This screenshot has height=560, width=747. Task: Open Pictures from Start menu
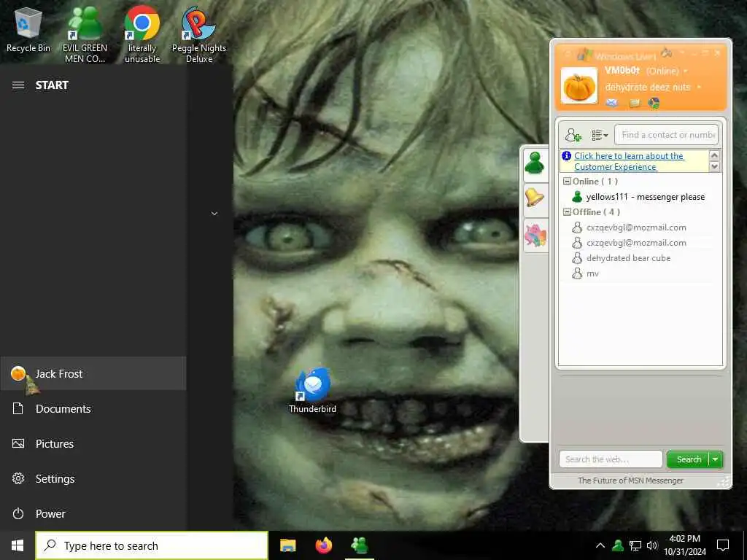93,444
